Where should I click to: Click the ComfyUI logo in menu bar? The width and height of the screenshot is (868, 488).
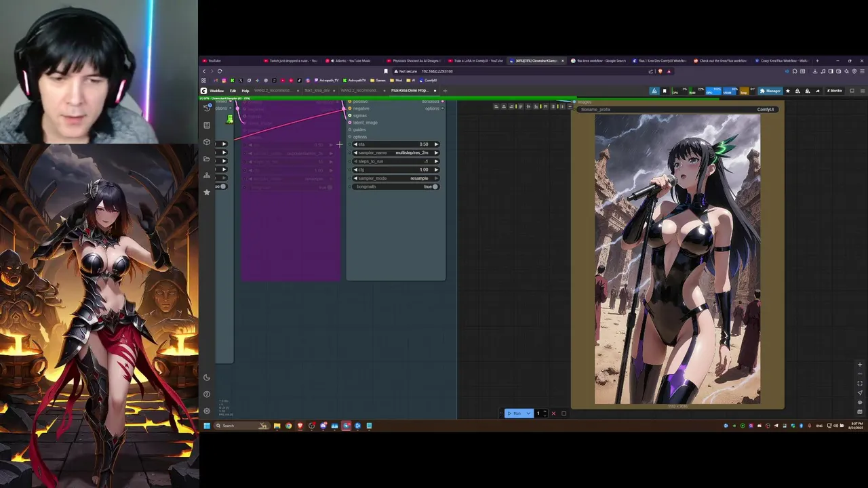[x=203, y=91]
